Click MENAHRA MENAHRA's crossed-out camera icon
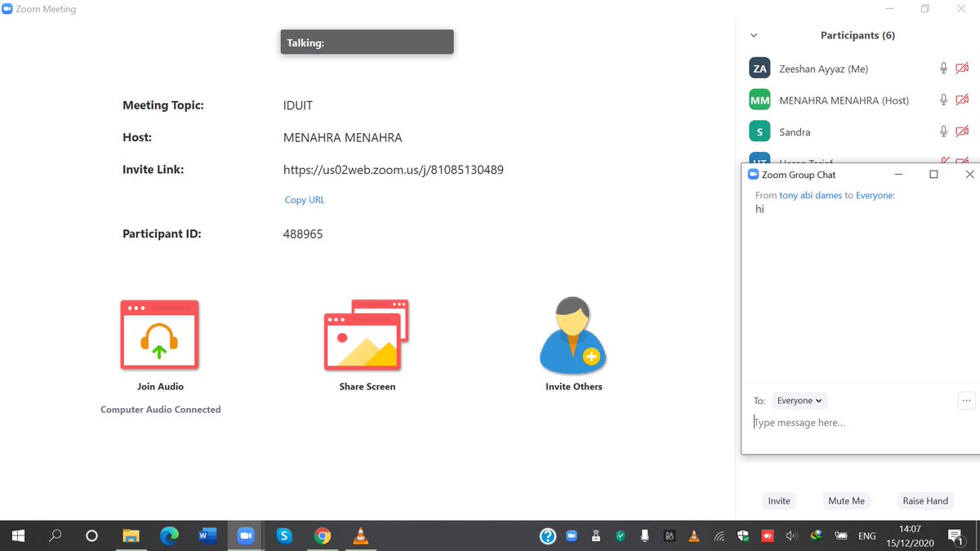 pyautogui.click(x=962, y=100)
